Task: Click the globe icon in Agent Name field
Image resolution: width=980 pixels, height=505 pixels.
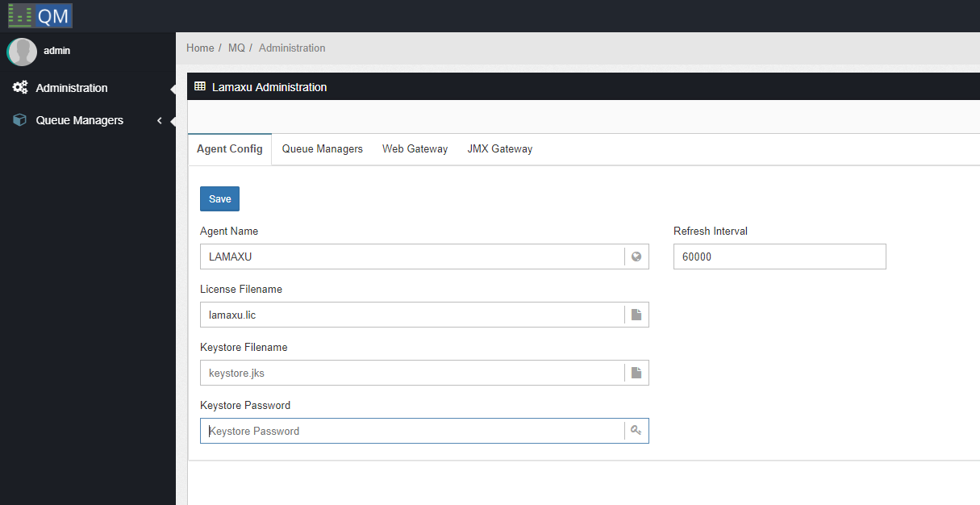Action: tap(636, 257)
